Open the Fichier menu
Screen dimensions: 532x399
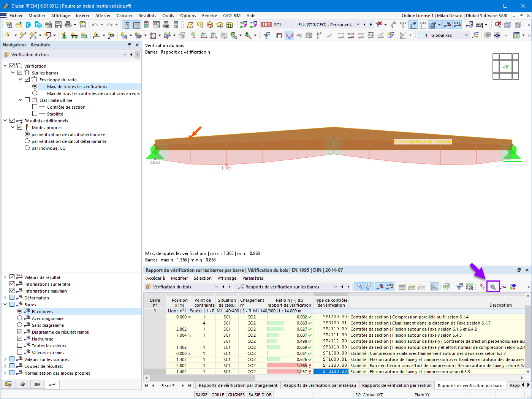coord(16,16)
